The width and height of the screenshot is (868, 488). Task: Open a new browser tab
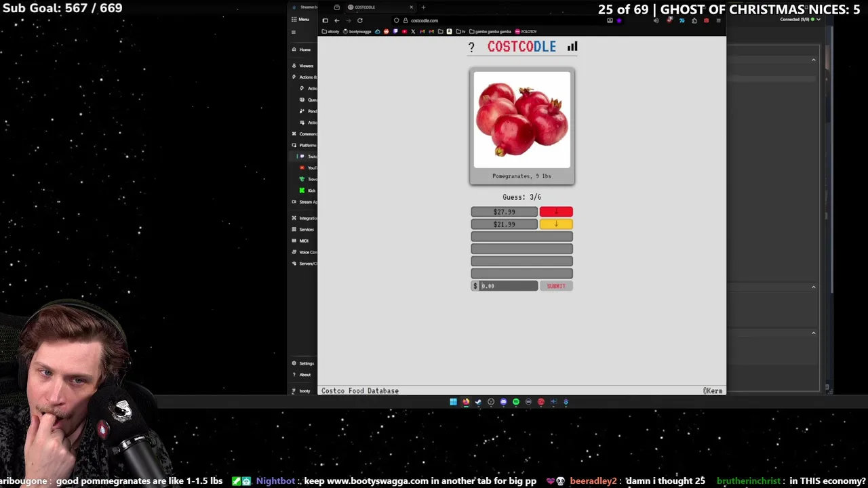click(423, 7)
